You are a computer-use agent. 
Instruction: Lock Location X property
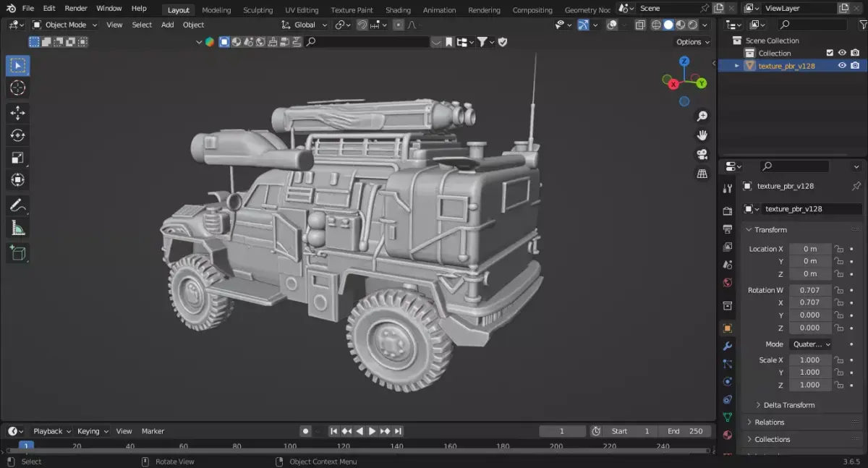(x=839, y=249)
